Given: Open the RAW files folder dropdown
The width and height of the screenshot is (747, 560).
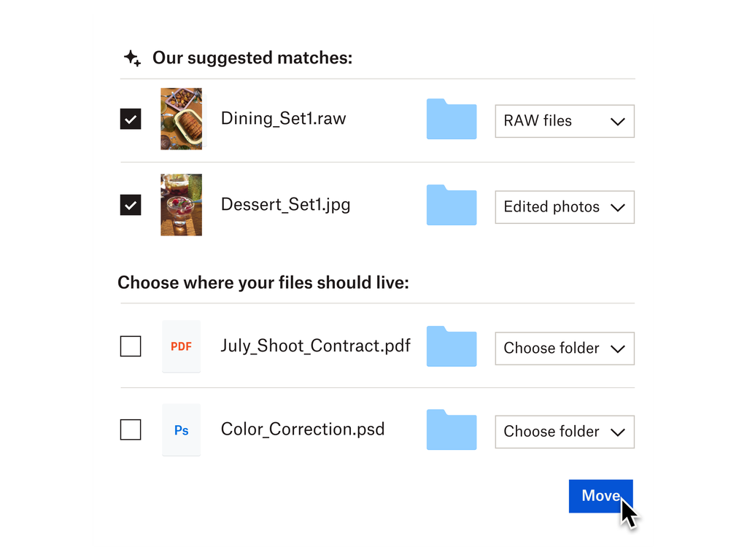Looking at the screenshot, I should click(x=564, y=121).
